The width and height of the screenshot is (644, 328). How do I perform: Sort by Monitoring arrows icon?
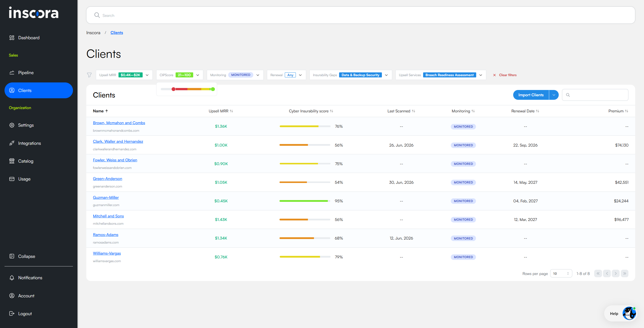[x=473, y=111]
